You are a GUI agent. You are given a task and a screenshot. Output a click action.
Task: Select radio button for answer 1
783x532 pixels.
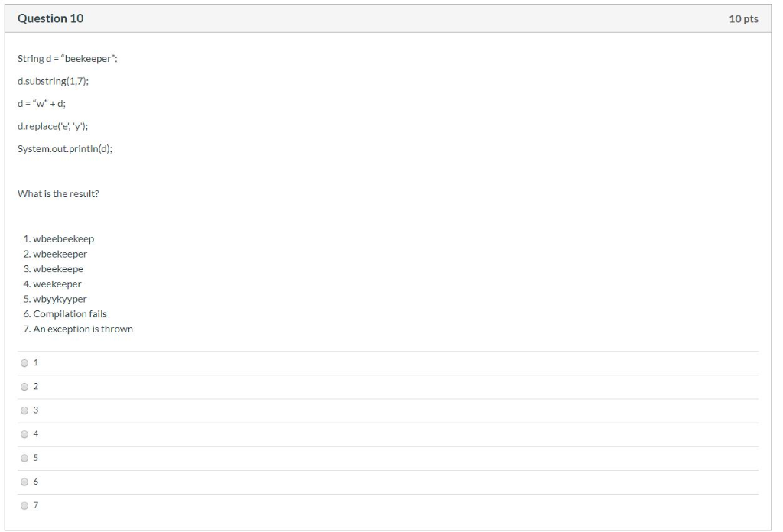click(x=24, y=363)
